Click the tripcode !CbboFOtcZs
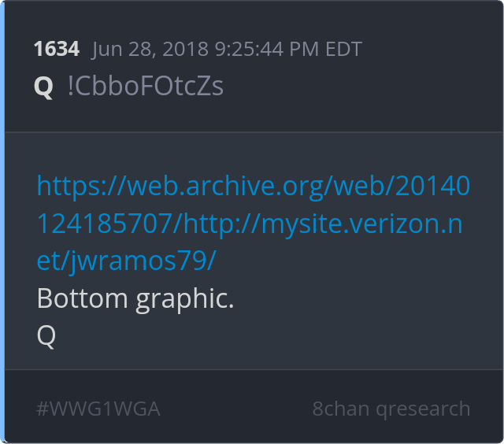The image size is (504, 444). [x=146, y=86]
